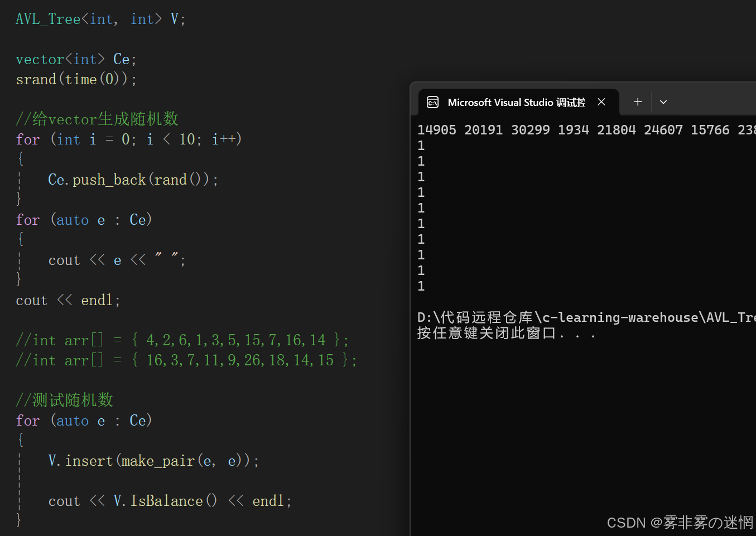This screenshot has height=536, width=756.
Task: Click the 'cout << V.IsBalance() << endl;' line
Action: point(170,501)
